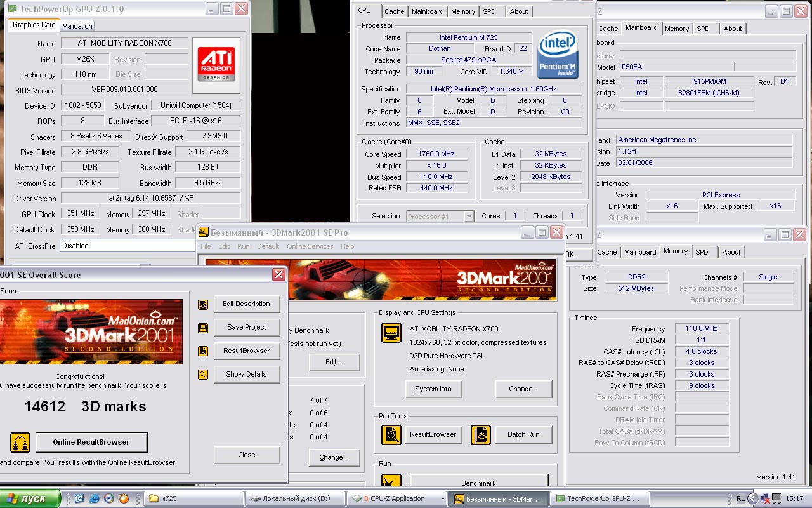Click the ATI Radeon logo in GPU-Z
Screen dimensions: 812x508
(216, 64)
